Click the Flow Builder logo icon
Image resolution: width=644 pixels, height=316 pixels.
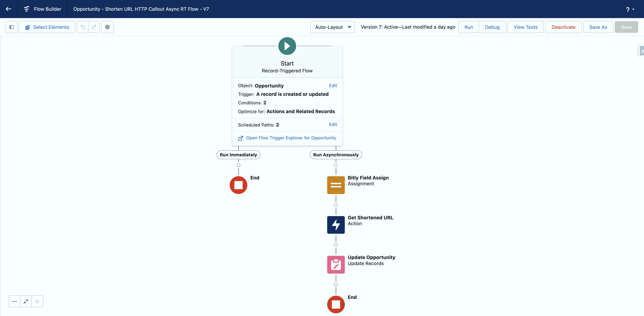tap(27, 9)
